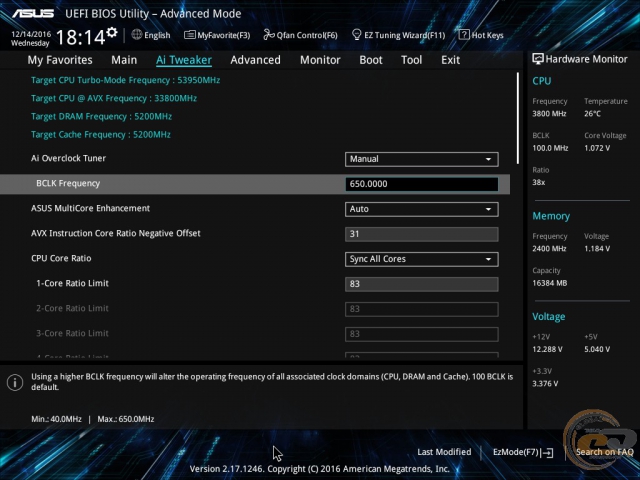The image size is (640, 480).
Task: Click the Ai Overclock Tuner label
Action: pyautogui.click(x=68, y=158)
